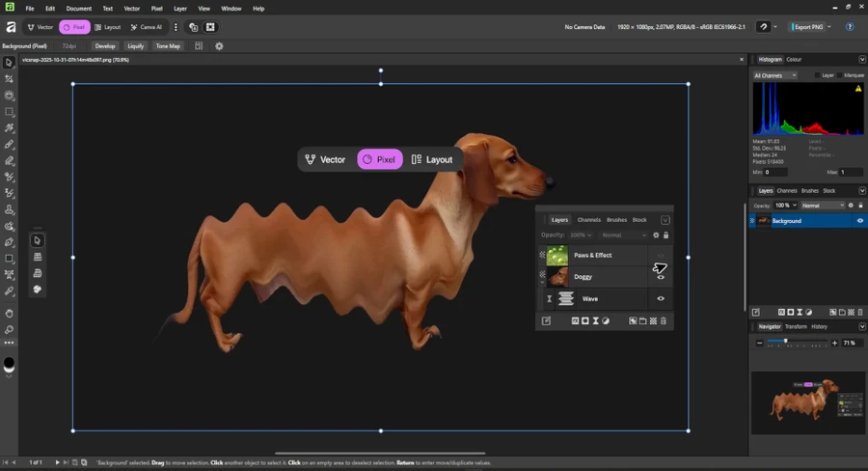Open the settings gear in context toolbar
This screenshot has width=868, height=471.
(219, 45)
